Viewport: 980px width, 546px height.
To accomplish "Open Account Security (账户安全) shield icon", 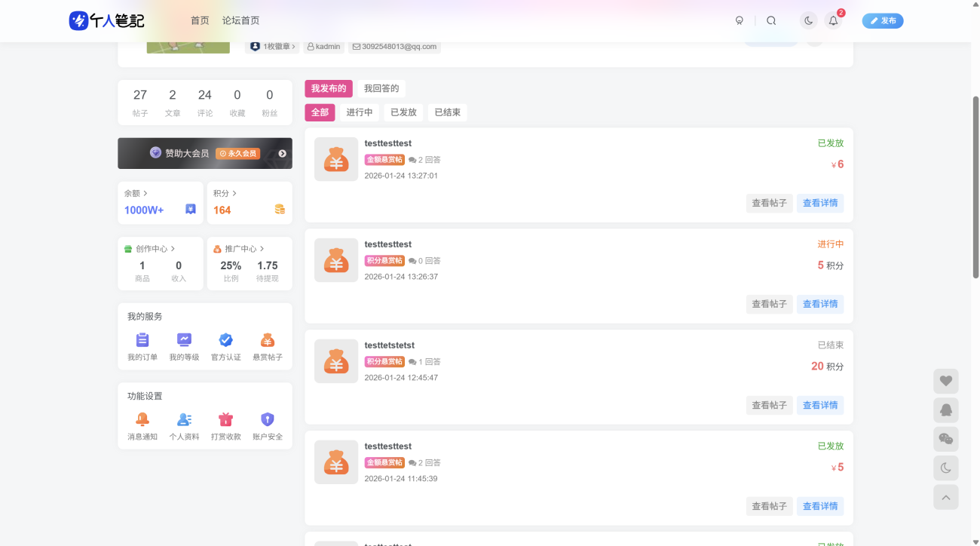I will click(x=267, y=420).
